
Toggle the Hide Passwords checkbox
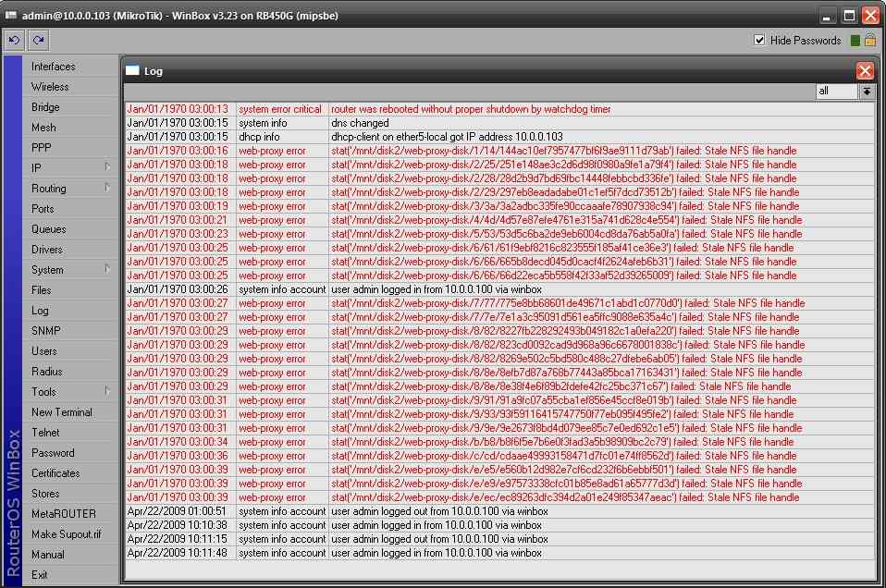(759, 40)
